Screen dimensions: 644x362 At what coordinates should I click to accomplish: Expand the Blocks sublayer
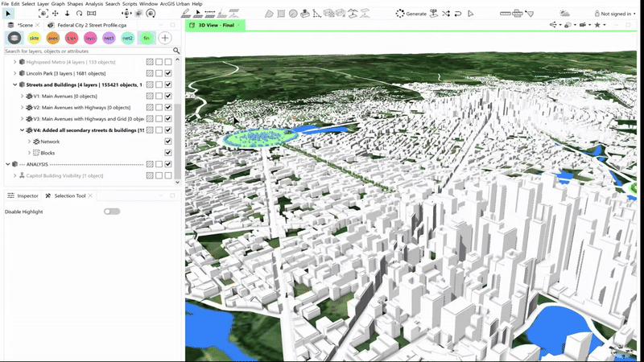pos(29,153)
